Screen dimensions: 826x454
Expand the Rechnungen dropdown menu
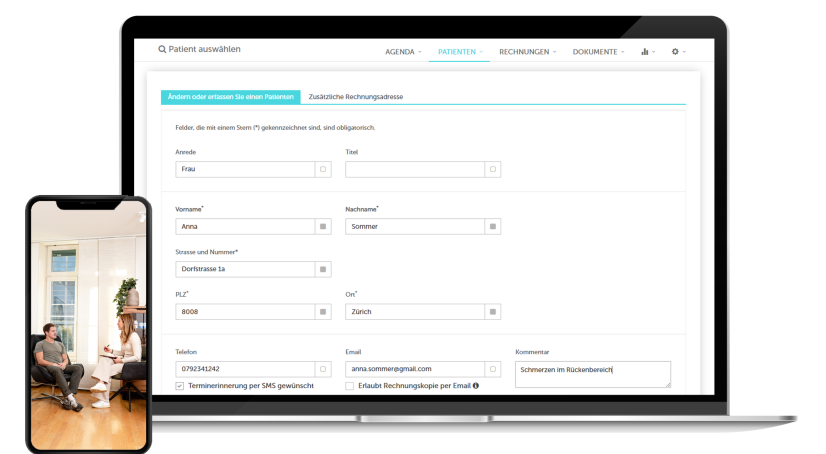[x=528, y=51]
